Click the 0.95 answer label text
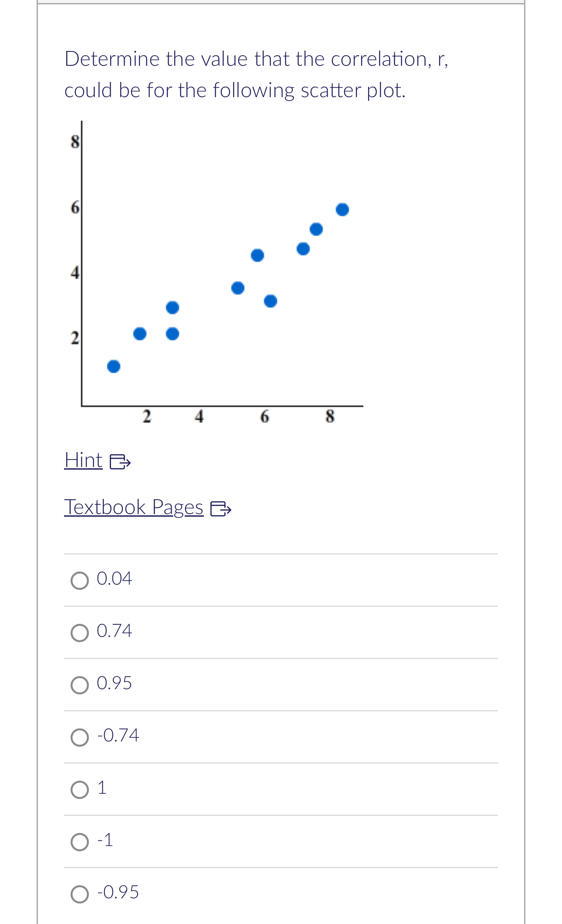 coord(114,684)
